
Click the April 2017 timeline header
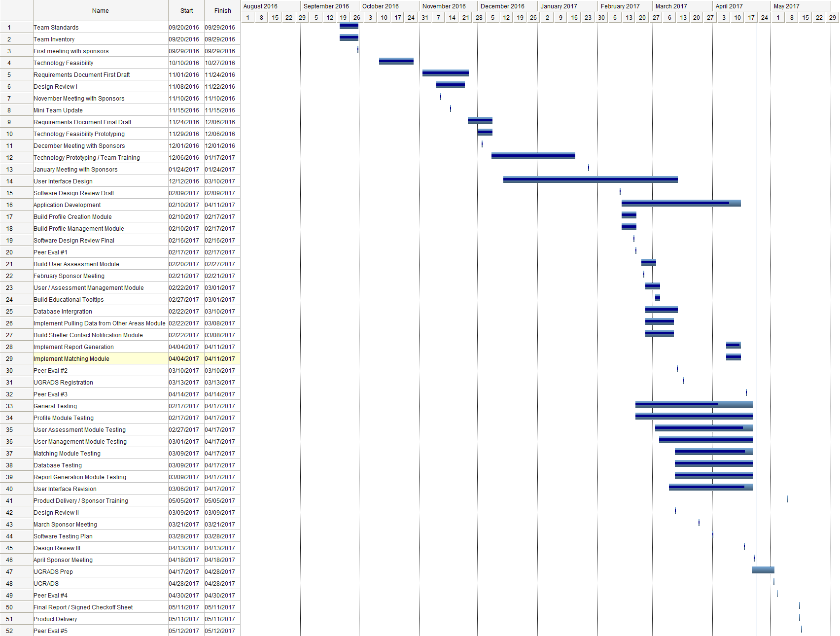coord(742,6)
